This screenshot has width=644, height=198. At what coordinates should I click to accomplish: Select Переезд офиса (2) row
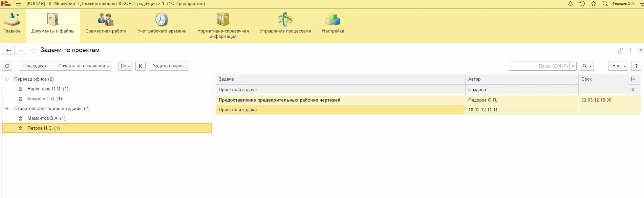click(x=107, y=79)
